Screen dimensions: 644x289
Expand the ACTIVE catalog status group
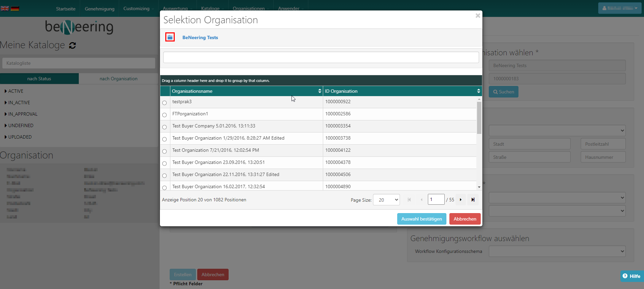tap(6, 91)
